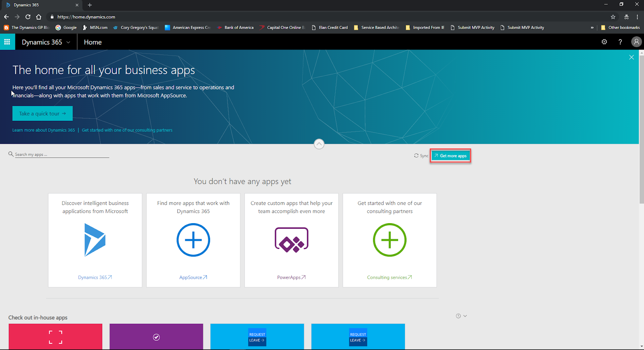Open the Dynamics 365 logo card icon

tap(95, 240)
